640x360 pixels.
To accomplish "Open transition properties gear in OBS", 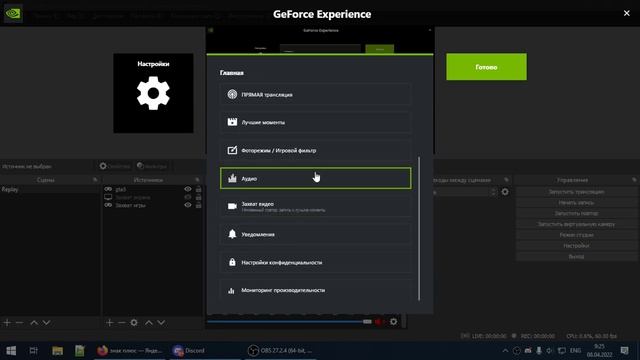I will tap(505, 192).
